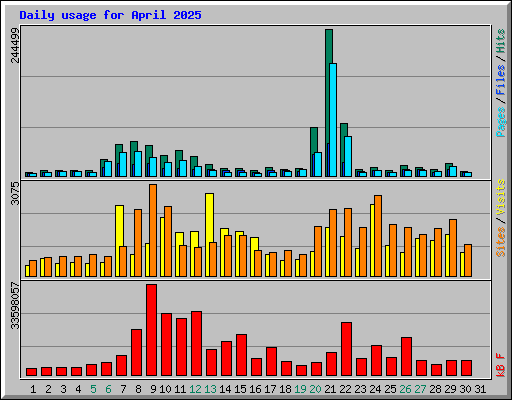Image resolution: width=512 pixels, height=400 pixels.
Task: Click green weekend day label 19
Action: coord(300,389)
